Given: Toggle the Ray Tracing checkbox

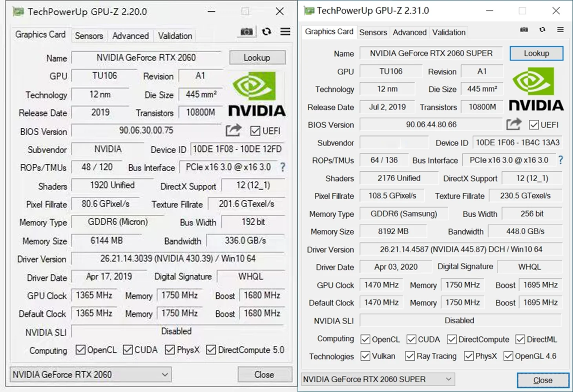Looking at the screenshot, I should [x=410, y=356].
